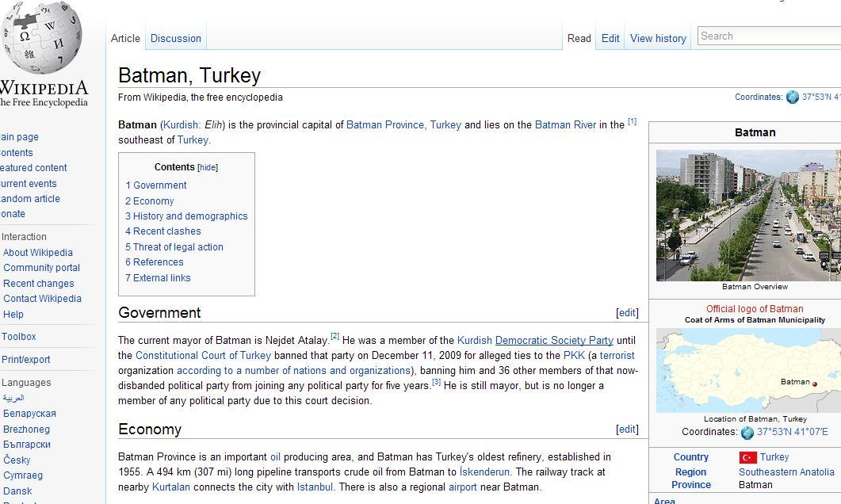The image size is (841, 504).
Task: Open Current events sidebar link
Action: [28, 184]
